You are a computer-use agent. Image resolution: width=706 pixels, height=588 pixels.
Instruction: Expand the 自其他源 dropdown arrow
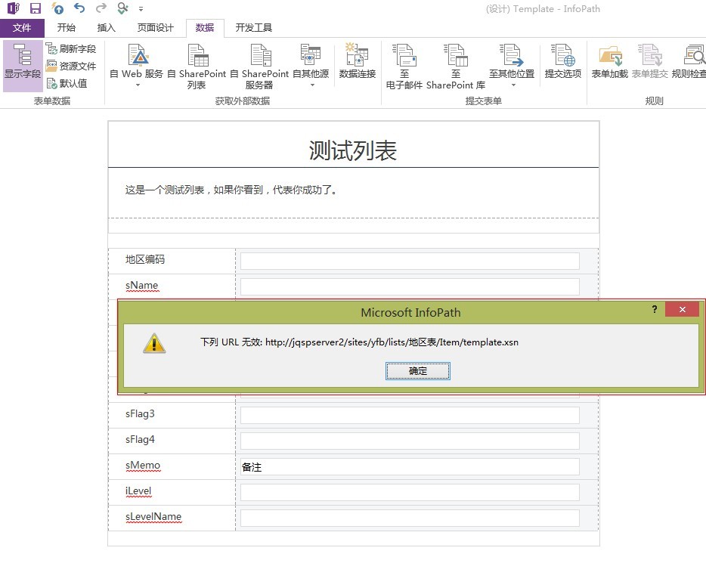click(312, 85)
